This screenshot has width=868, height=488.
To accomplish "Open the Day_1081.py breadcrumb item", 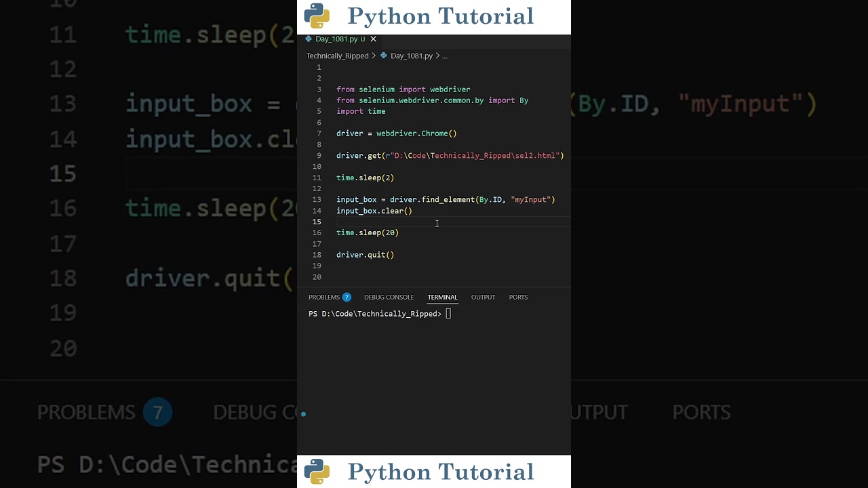I will (x=411, y=56).
